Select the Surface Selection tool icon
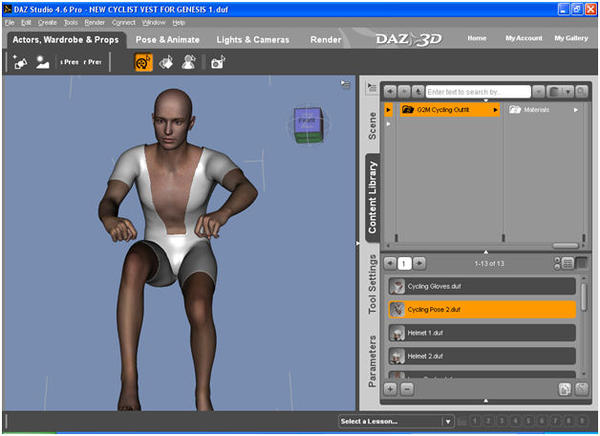This screenshot has width=600, height=436. (166, 62)
